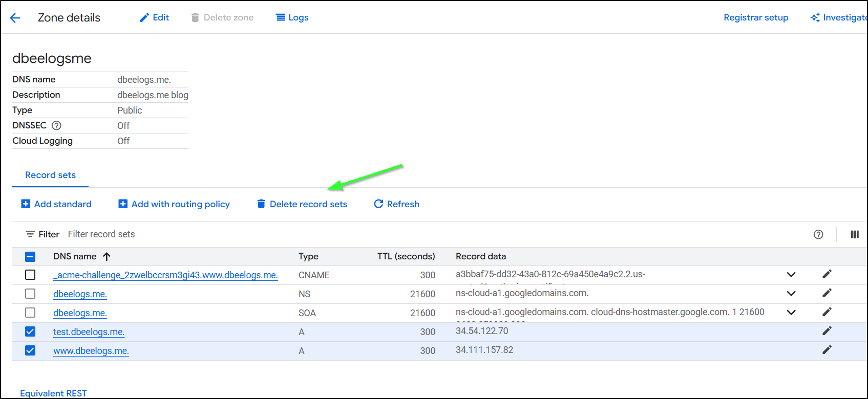868x399 pixels.
Task: Uncheck the test.dbeelogs.me record checkbox
Action: pyautogui.click(x=30, y=331)
